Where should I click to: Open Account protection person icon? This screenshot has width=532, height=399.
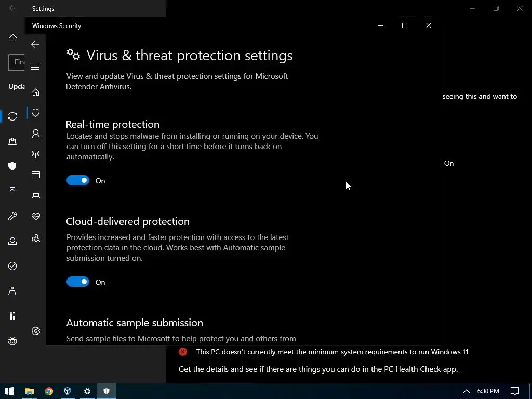tap(36, 134)
